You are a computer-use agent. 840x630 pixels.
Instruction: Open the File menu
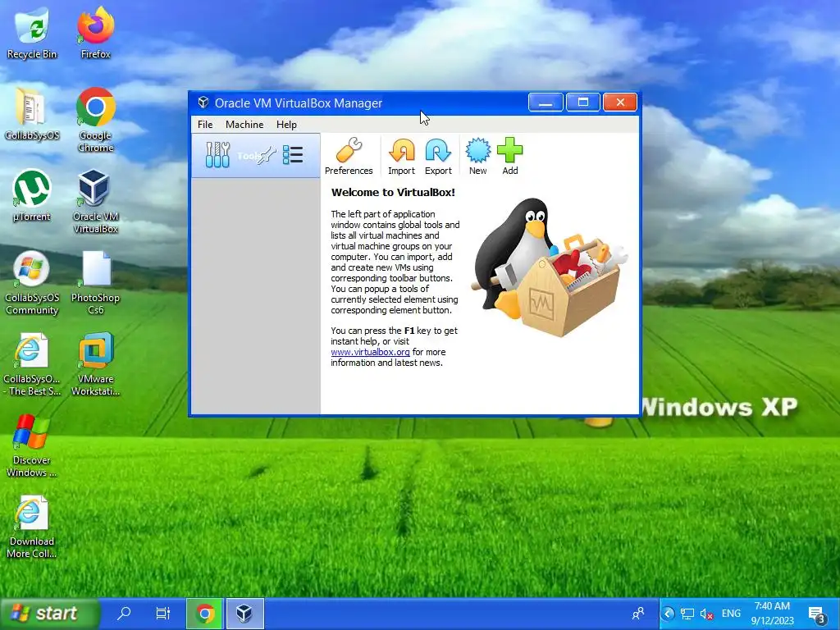[x=205, y=125]
